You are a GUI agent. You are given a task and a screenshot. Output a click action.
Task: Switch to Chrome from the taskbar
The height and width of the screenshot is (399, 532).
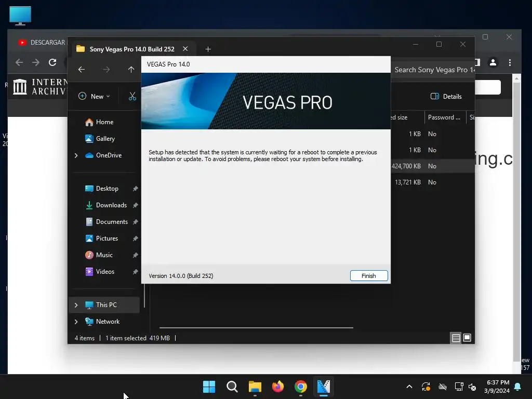coord(301,387)
